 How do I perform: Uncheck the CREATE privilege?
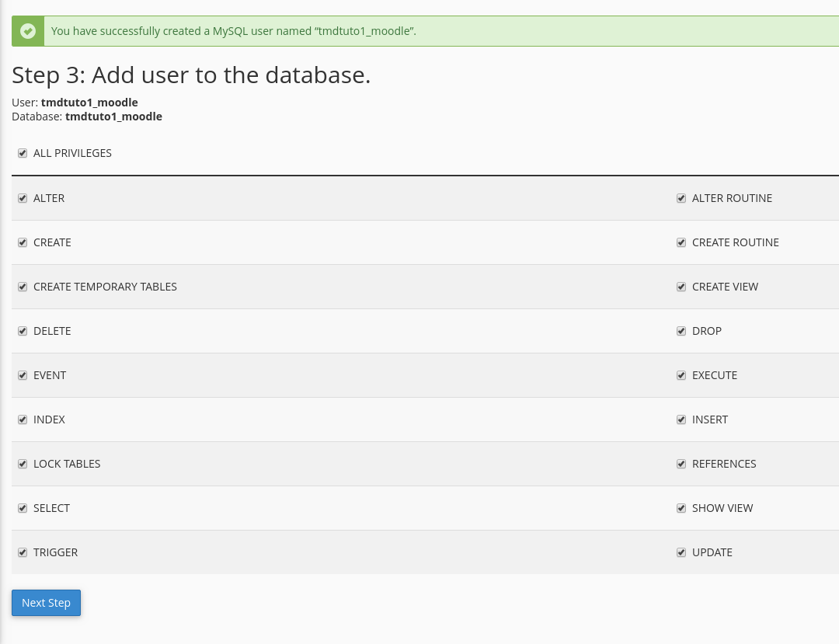point(23,242)
